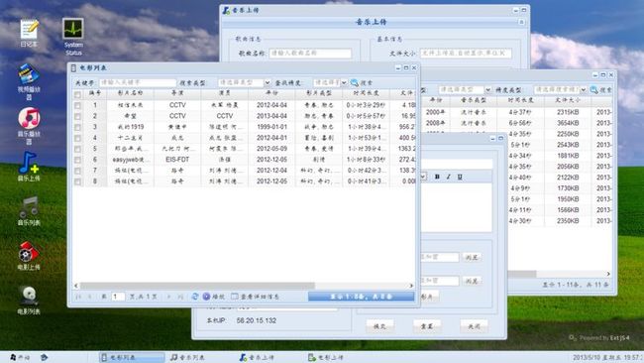Go to the last page in movie list pager
The width and height of the screenshot is (644, 363).
pyautogui.click(x=180, y=297)
